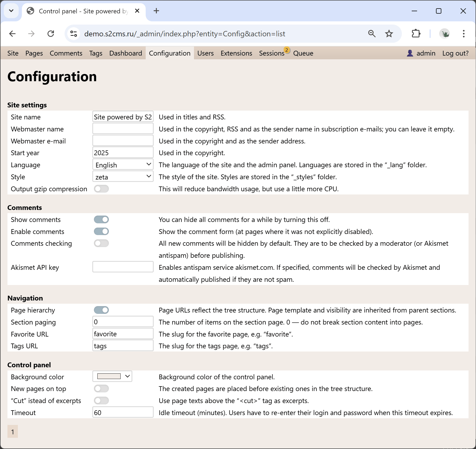The width and height of the screenshot is (476, 449).
Task: Switch to the Extensions tab
Action: [x=236, y=53]
